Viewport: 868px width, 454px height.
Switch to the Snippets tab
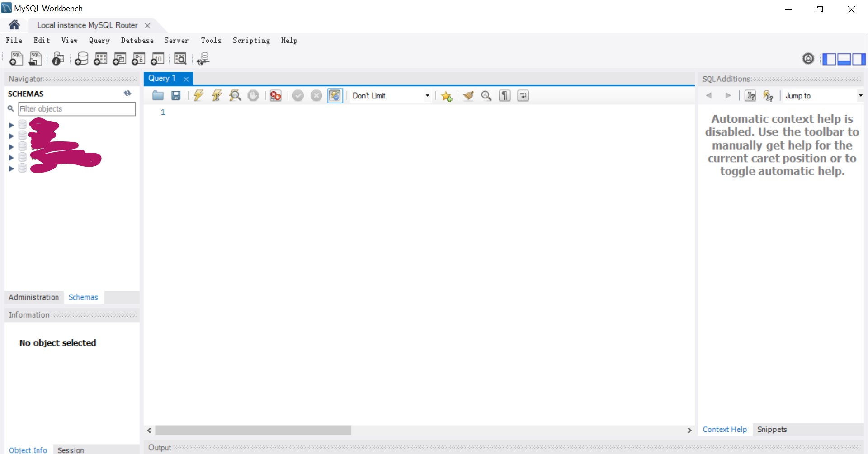click(x=772, y=430)
